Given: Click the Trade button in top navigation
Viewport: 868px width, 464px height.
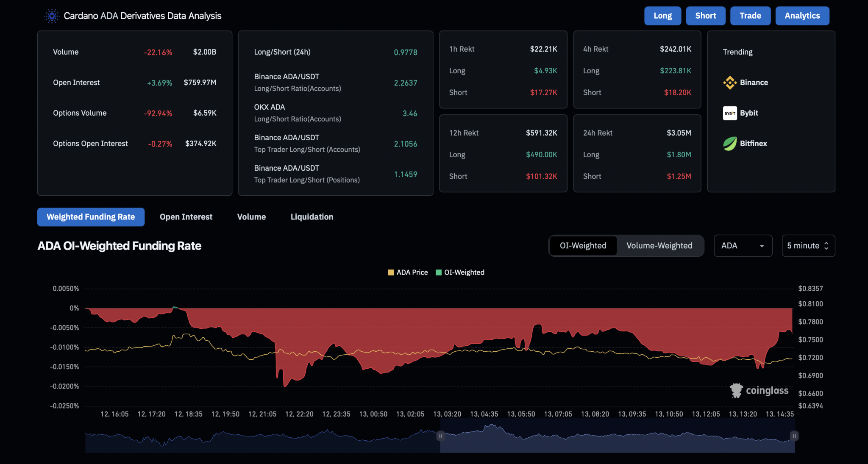Looking at the screenshot, I should coord(750,15).
